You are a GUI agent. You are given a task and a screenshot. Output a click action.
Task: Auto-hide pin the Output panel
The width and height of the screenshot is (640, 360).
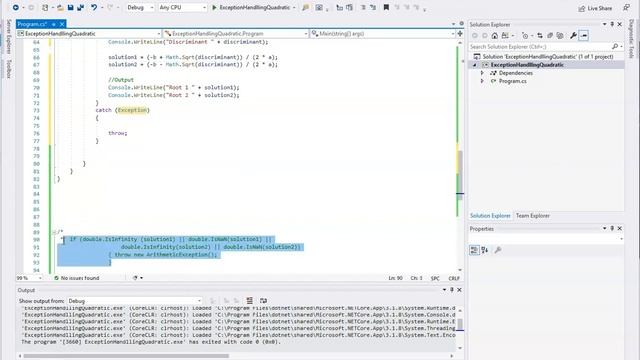[452, 290]
